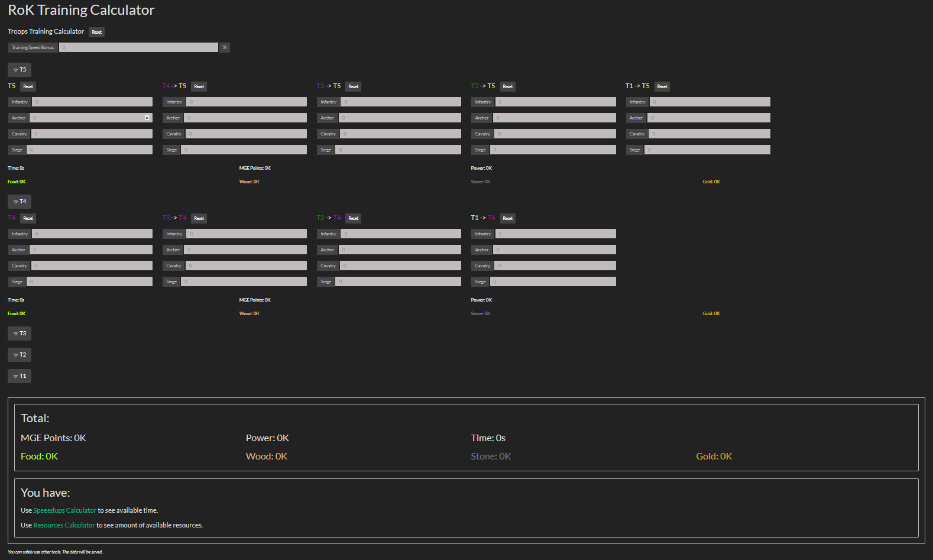
Task: Click the T2 -> T5 Cavalry box
Action: tap(555, 134)
